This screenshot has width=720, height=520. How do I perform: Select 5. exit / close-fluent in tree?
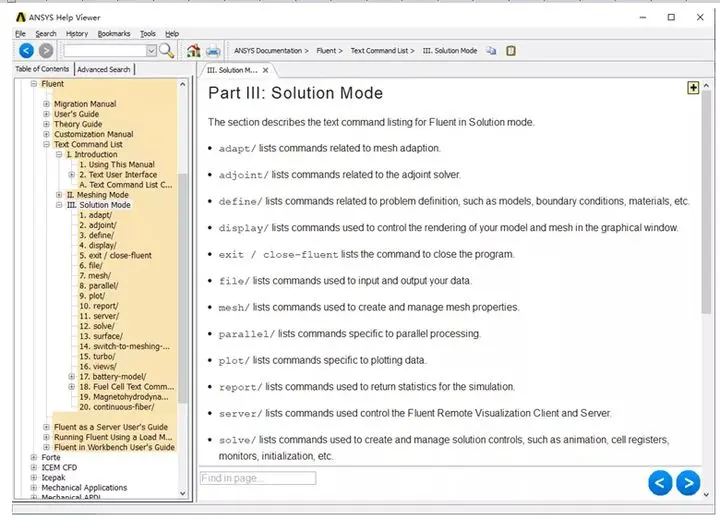pos(115,255)
